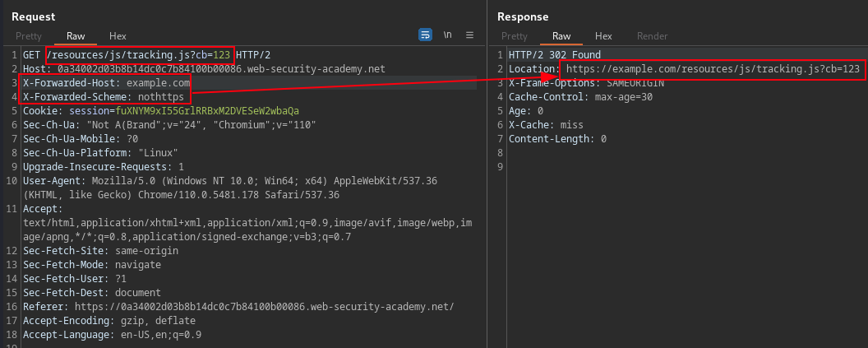
Task: Click the Cache-Control max-age=30 line
Action: (x=580, y=97)
